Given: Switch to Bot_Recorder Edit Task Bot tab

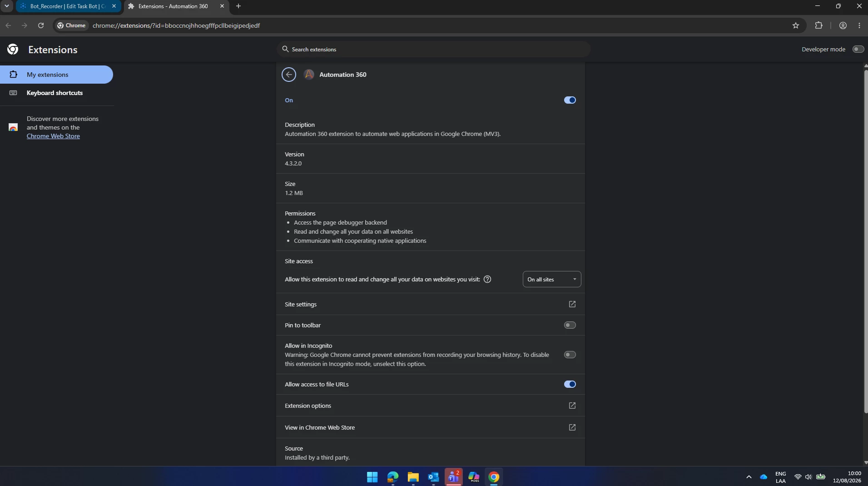Looking at the screenshot, I should click(x=68, y=6).
